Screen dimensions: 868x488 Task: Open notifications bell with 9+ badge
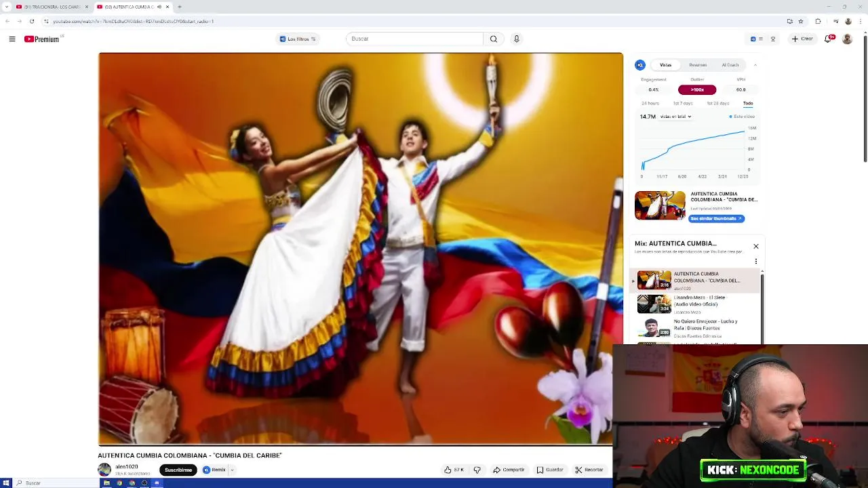point(829,39)
